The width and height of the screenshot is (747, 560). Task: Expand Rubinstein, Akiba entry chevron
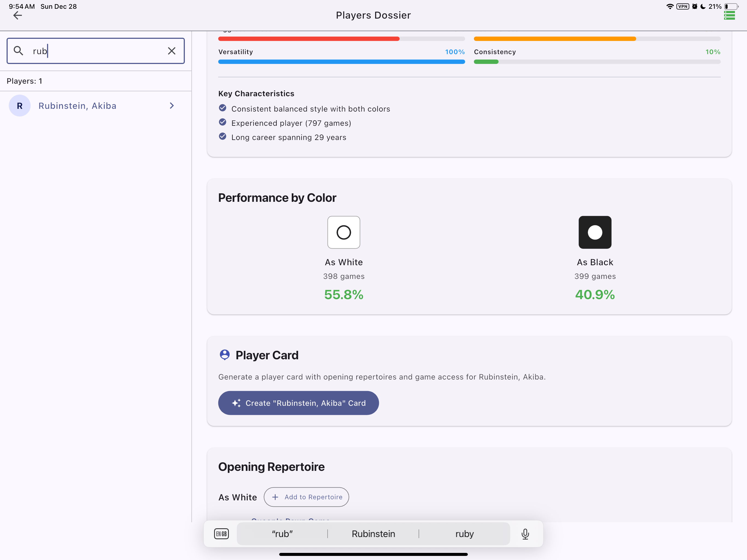[x=171, y=106]
